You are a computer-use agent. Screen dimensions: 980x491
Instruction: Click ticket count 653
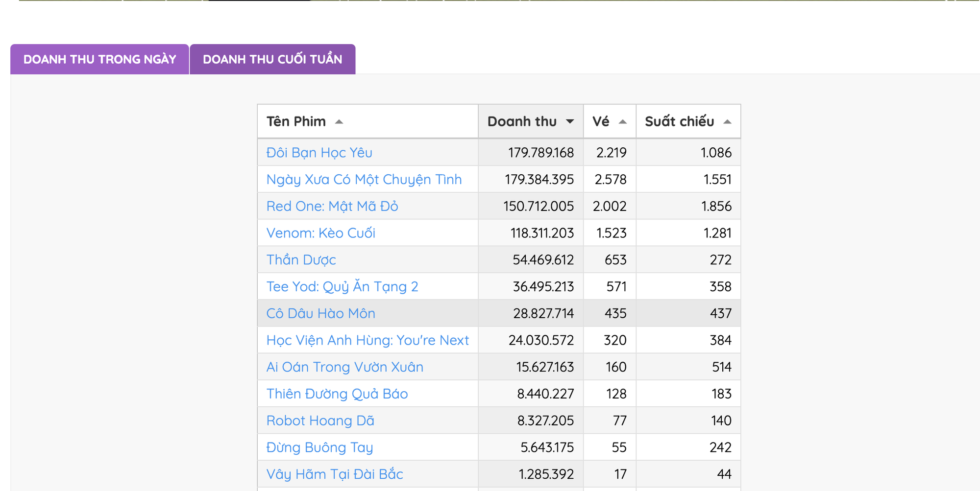click(615, 260)
